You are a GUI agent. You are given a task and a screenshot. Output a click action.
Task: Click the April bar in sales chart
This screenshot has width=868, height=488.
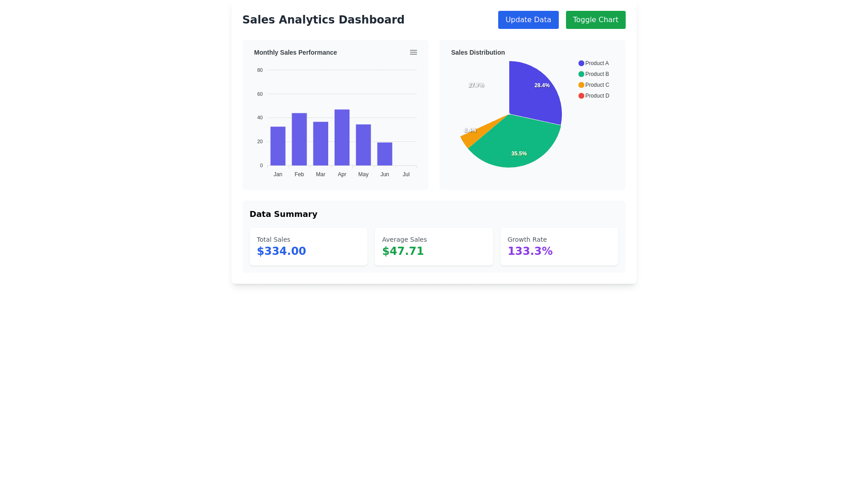[x=342, y=138]
